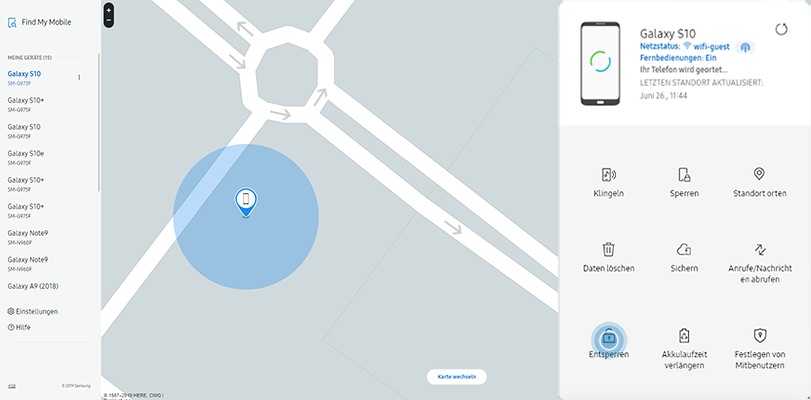The image size is (811, 400).
Task: Open three-dot menu beside selected Galaxy S10
Action: tap(79, 77)
